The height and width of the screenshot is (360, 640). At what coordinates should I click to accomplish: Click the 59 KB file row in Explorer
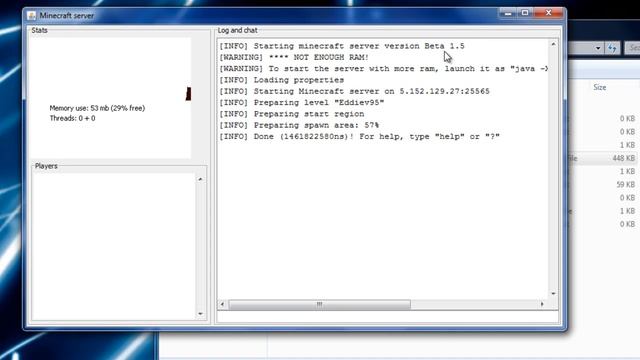(603, 184)
